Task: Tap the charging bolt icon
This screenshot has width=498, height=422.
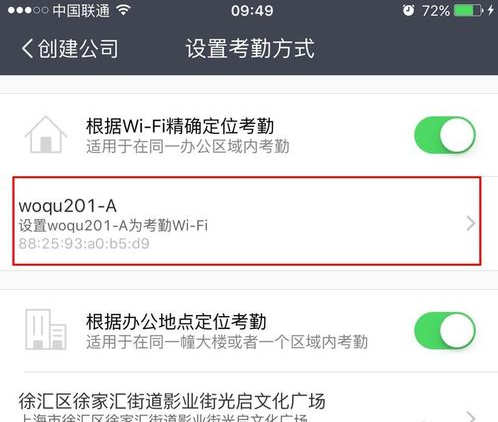Action: (x=490, y=10)
